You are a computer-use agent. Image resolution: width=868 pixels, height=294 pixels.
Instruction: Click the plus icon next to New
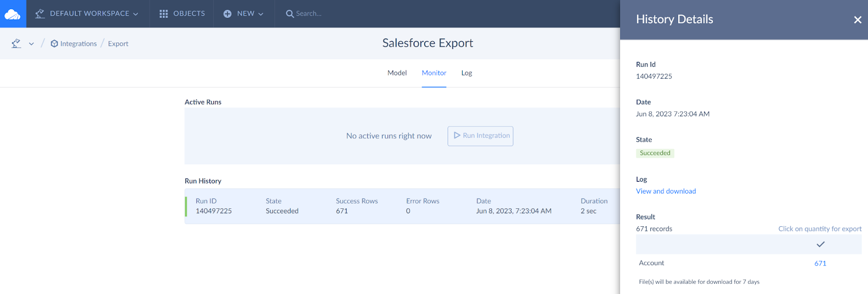pyautogui.click(x=227, y=14)
